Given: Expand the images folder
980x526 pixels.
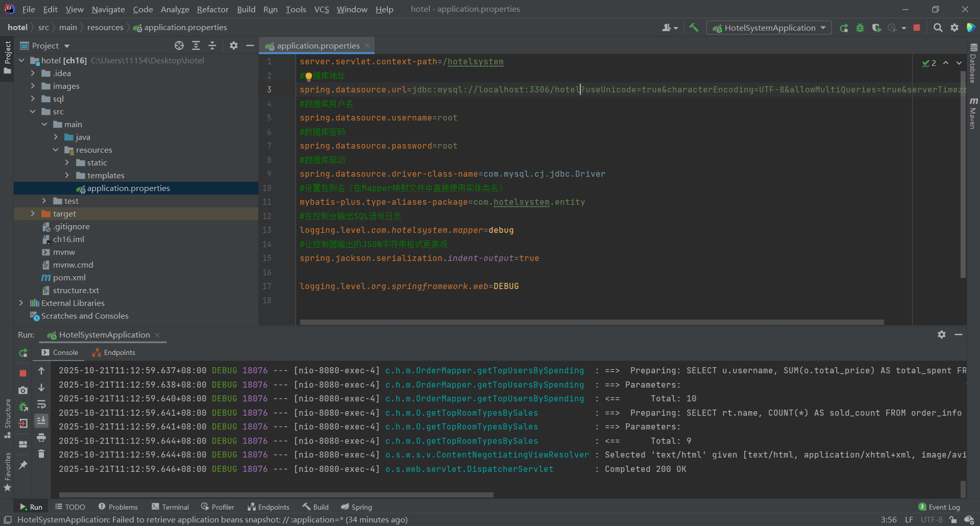Looking at the screenshot, I should pos(33,86).
